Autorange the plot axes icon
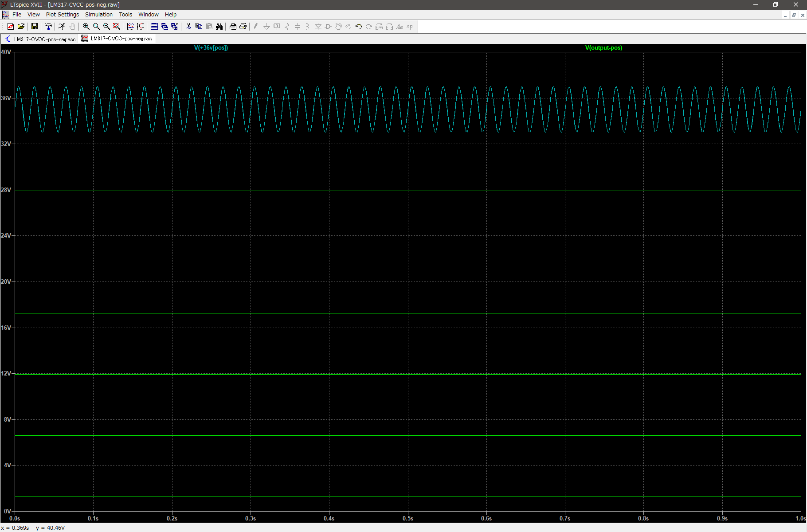The height and width of the screenshot is (532, 807). pos(141,27)
